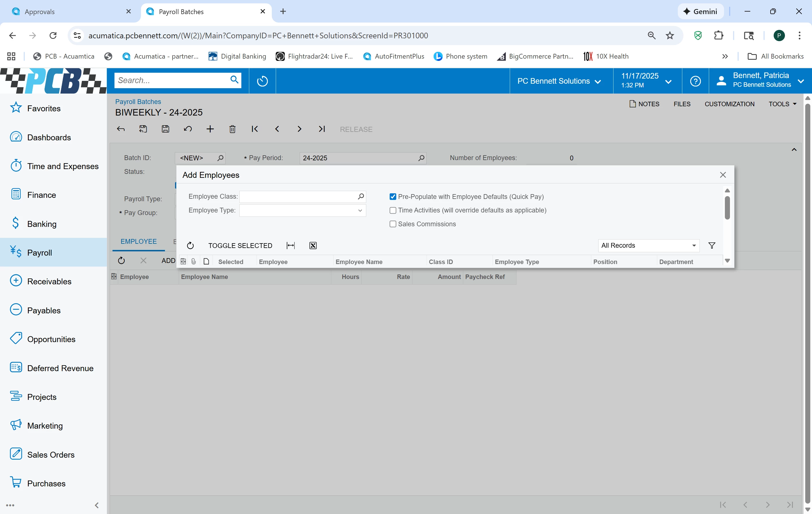Click the Add New Record plus icon
This screenshot has height=514, width=812.
coord(210,129)
